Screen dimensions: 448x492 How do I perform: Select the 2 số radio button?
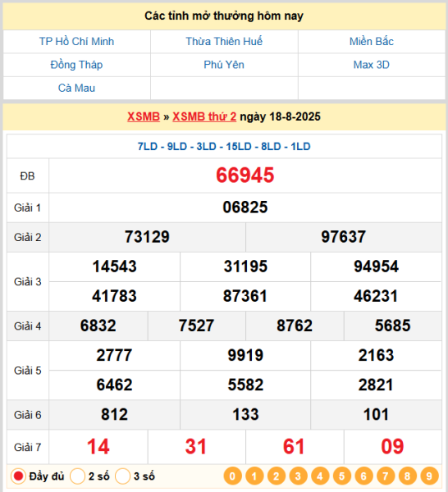tap(77, 476)
